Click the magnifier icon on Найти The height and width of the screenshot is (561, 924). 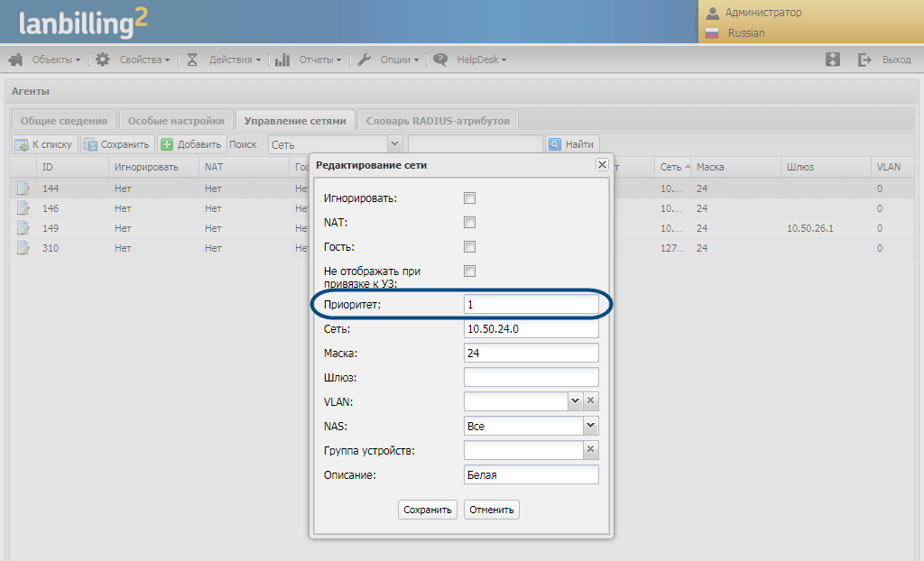coord(555,144)
